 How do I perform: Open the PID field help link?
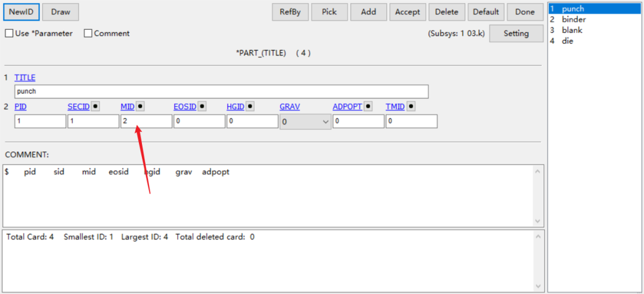click(20, 107)
